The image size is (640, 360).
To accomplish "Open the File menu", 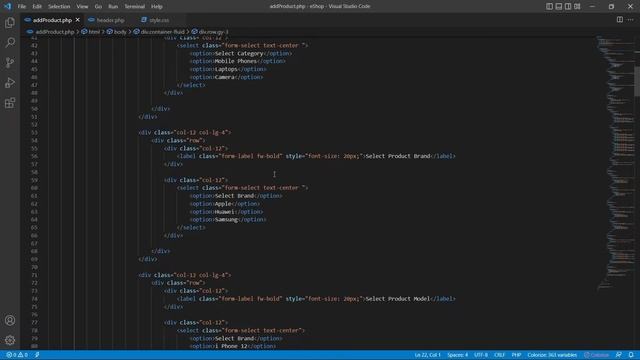I will (x=22, y=7).
